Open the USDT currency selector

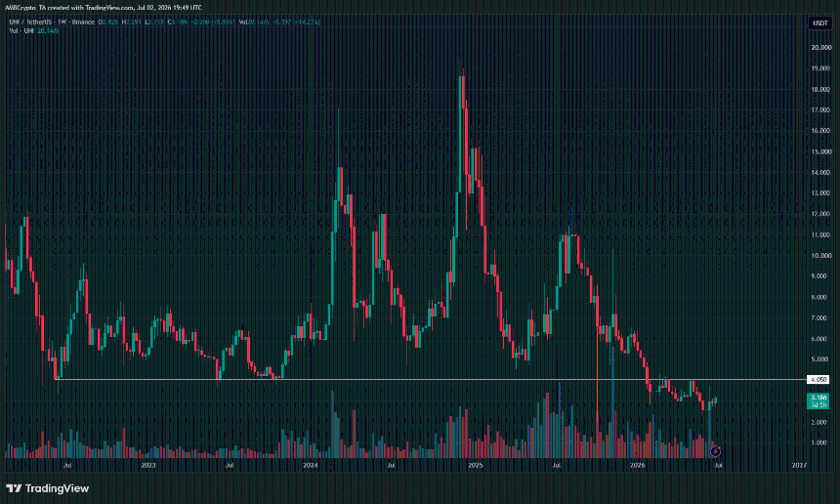point(819,23)
